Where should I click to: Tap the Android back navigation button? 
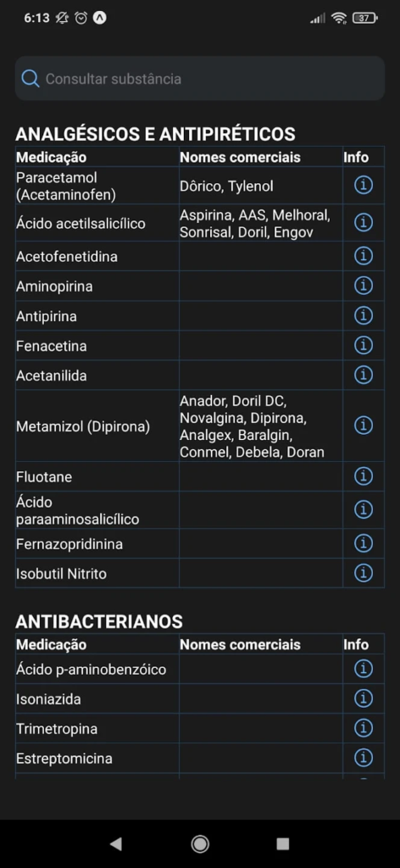point(115,843)
